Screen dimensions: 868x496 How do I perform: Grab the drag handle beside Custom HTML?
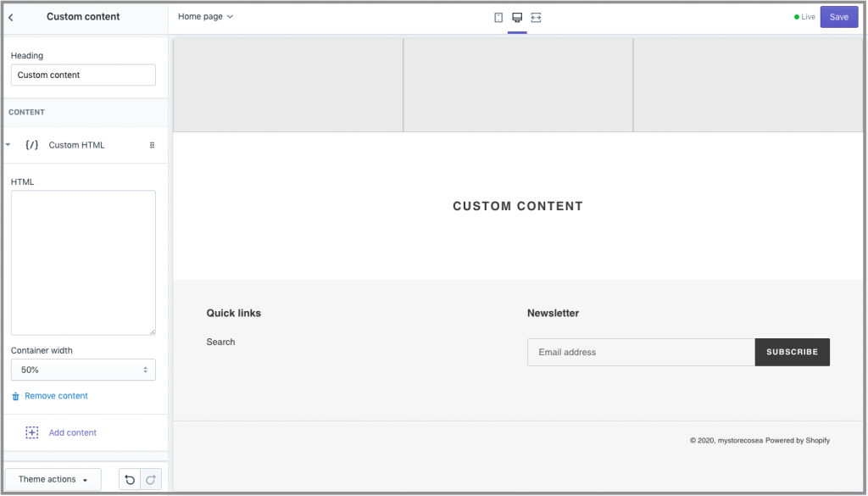click(x=153, y=145)
